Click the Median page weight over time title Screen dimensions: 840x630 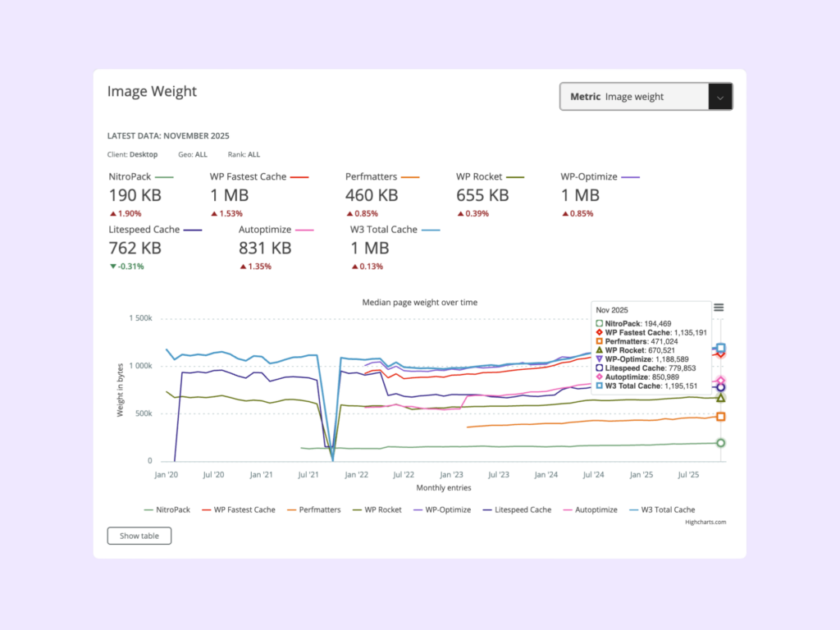pos(419,303)
